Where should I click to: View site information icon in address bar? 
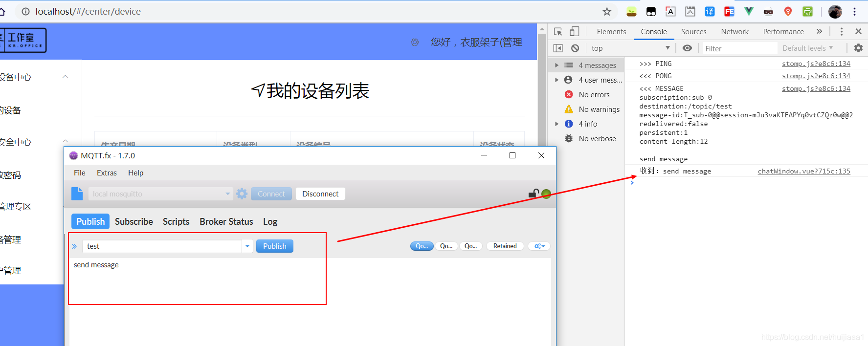[25, 12]
